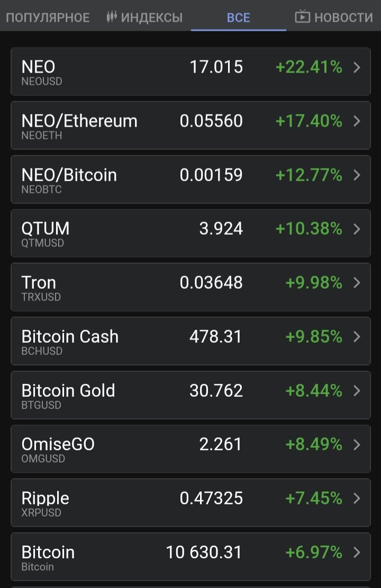381x588 pixels.
Task: Select the ВСЕ tab
Action: coord(238,17)
